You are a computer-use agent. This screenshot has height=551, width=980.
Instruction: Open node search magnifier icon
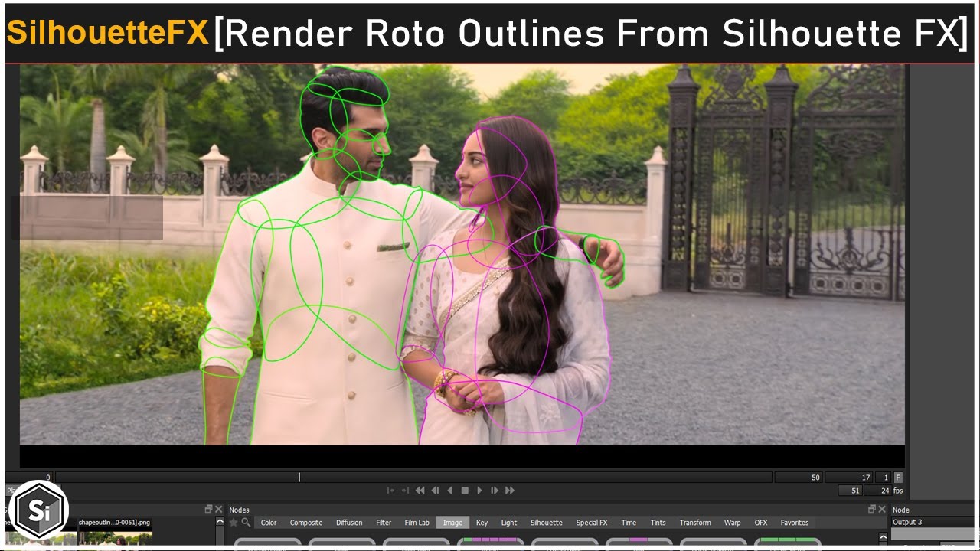pos(245,523)
